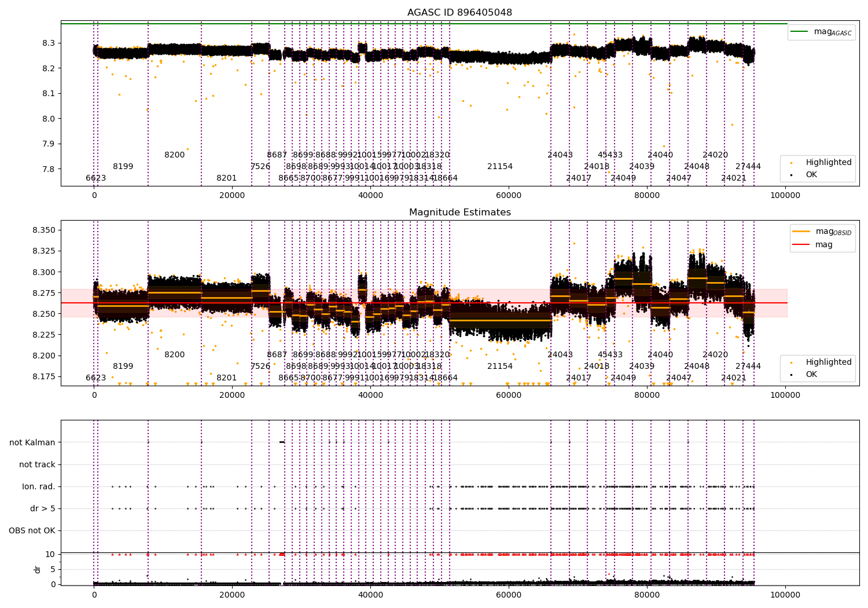
Task: Click the 5 tick on the dr axis
Action: pos(53,569)
